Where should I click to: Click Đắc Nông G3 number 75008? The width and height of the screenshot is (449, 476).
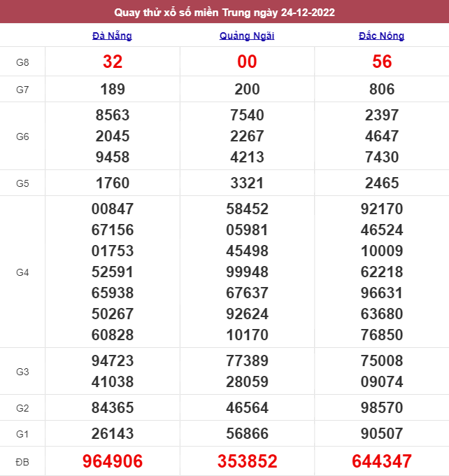click(x=382, y=361)
